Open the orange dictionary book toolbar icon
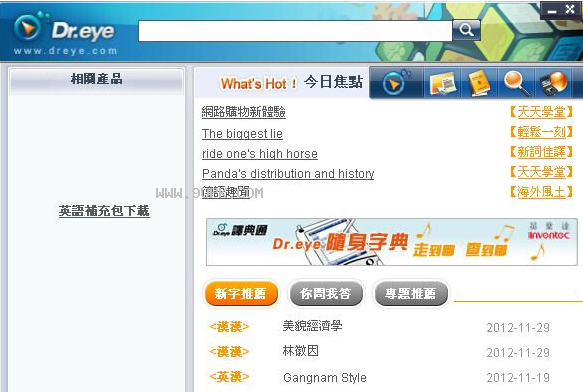Image resolution: width=583 pixels, height=392 pixels. [479, 83]
